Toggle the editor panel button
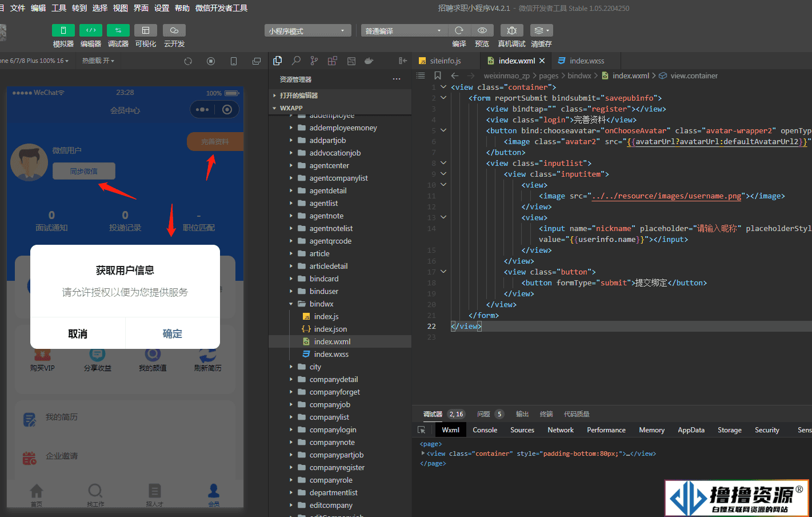Viewport: 812px width, 517px height. point(91,30)
